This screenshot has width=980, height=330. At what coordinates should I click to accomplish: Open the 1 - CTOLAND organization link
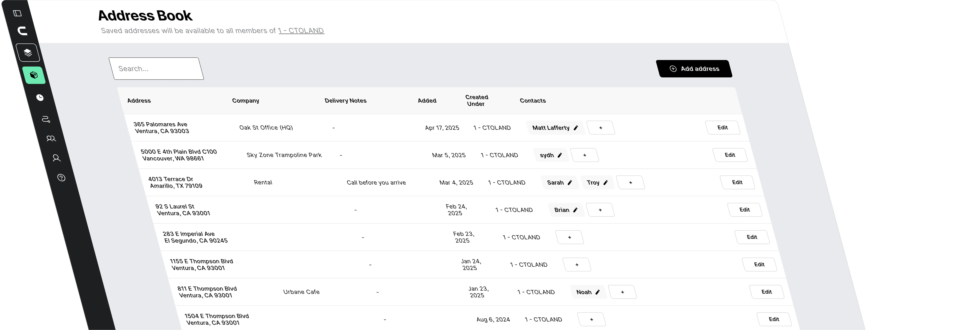tap(301, 31)
